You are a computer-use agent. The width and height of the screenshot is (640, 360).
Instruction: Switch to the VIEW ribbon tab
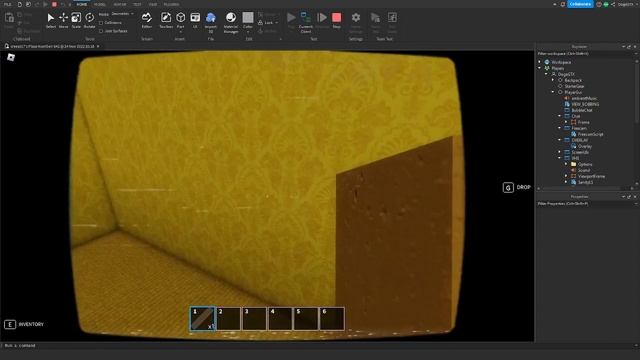(153, 4)
